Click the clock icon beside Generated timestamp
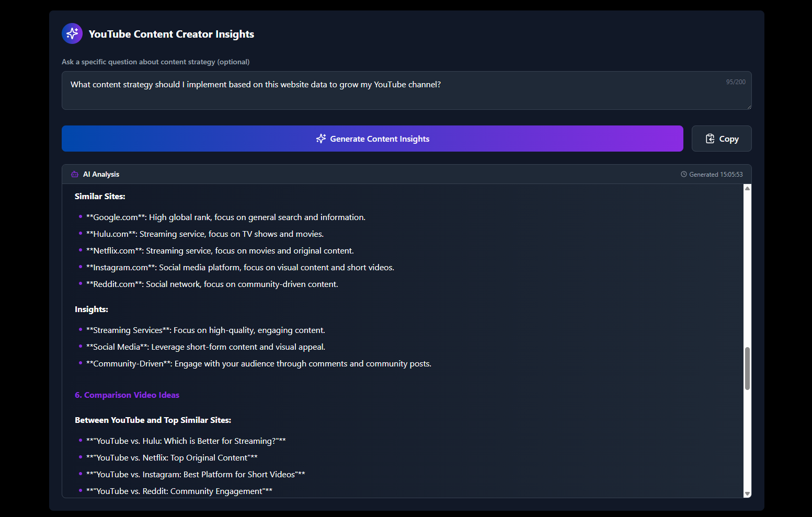 [684, 174]
